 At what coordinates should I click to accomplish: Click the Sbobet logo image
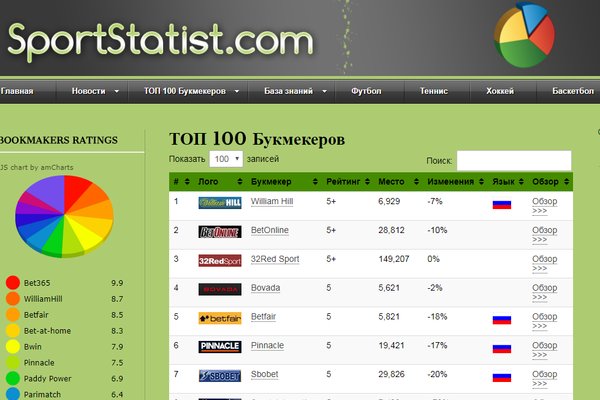point(220,375)
